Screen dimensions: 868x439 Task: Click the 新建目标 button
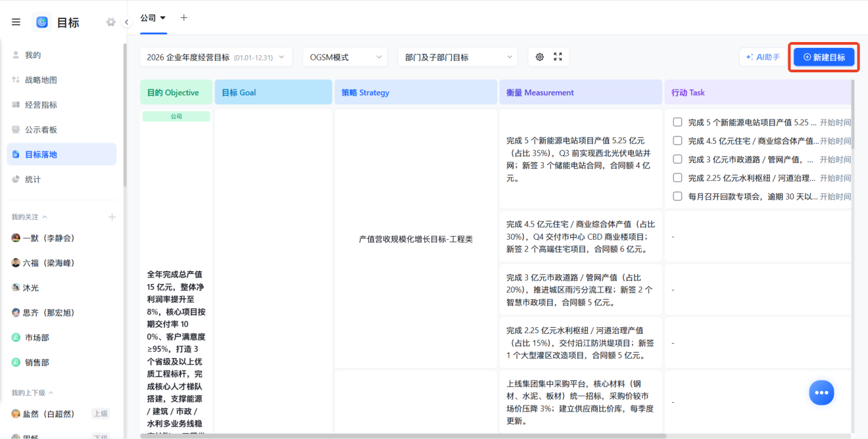[x=824, y=57]
